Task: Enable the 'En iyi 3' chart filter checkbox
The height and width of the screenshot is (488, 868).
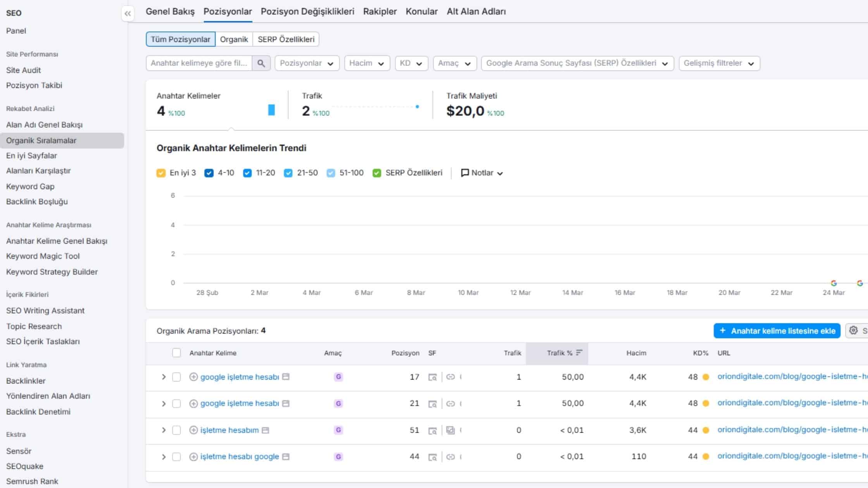Action: point(161,173)
